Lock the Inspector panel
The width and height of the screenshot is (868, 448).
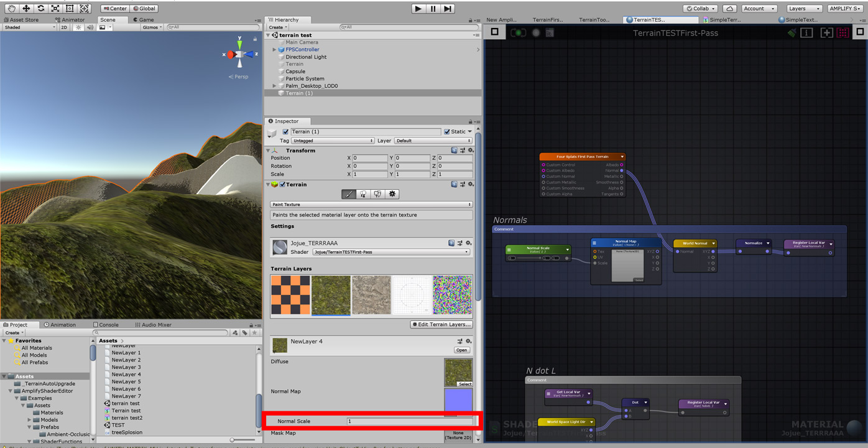[x=471, y=121]
